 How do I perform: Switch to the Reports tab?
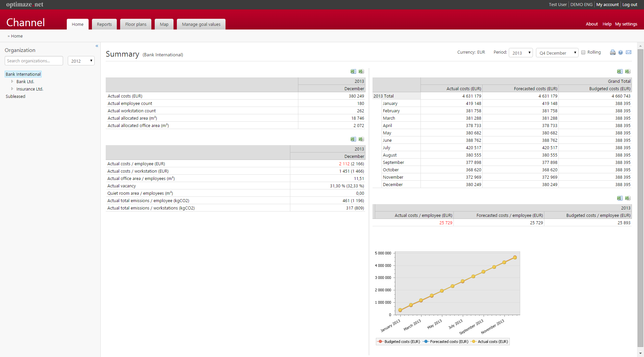tap(104, 24)
